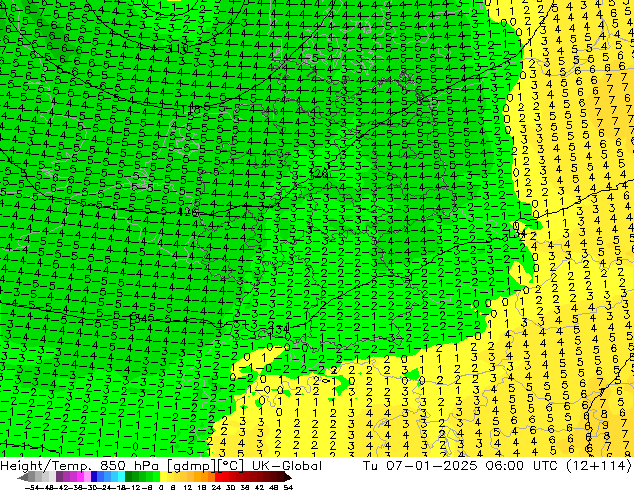Click the bright red swatch in the temperature legend

coord(218,478)
